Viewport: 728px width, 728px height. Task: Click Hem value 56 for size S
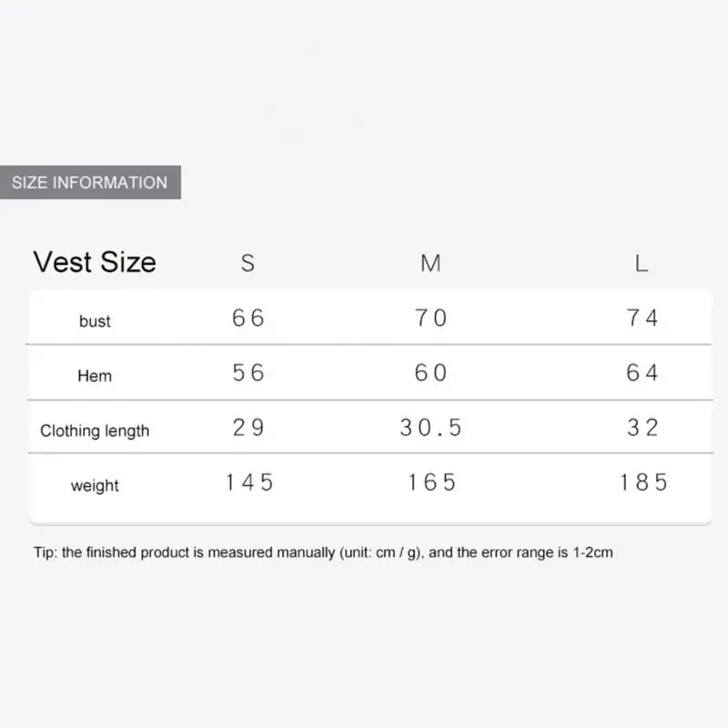point(248,372)
